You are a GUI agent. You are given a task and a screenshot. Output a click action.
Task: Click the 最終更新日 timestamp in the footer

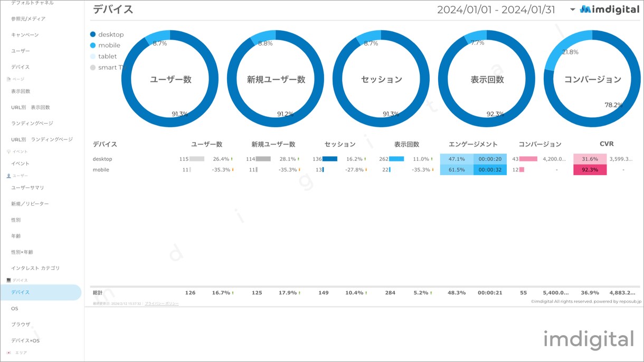coord(117,304)
